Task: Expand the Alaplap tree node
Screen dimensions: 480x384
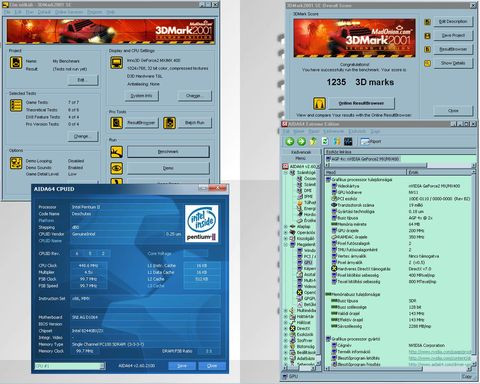Action: [286, 226]
